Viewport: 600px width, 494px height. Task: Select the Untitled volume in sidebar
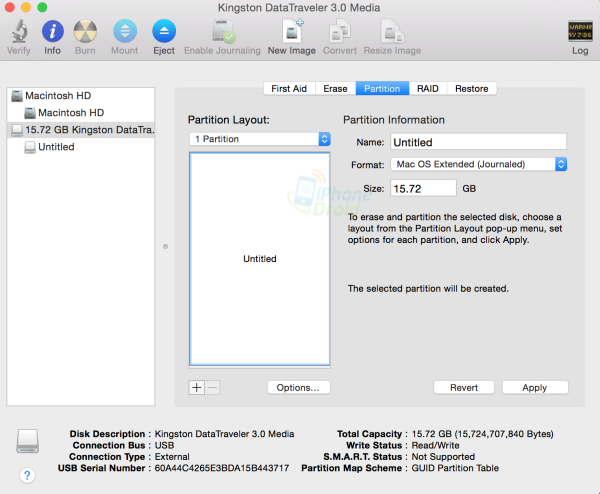81,147
